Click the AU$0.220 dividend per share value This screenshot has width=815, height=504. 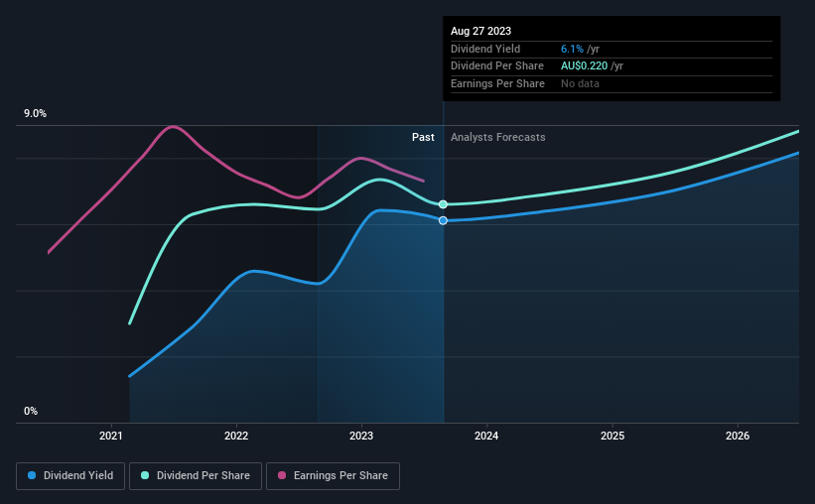[x=584, y=66]
